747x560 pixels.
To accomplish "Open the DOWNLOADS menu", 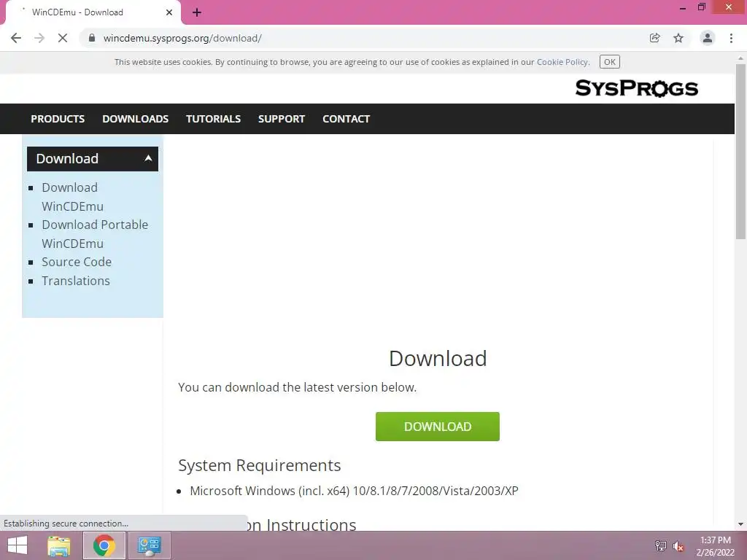I will tap(135, 119).
